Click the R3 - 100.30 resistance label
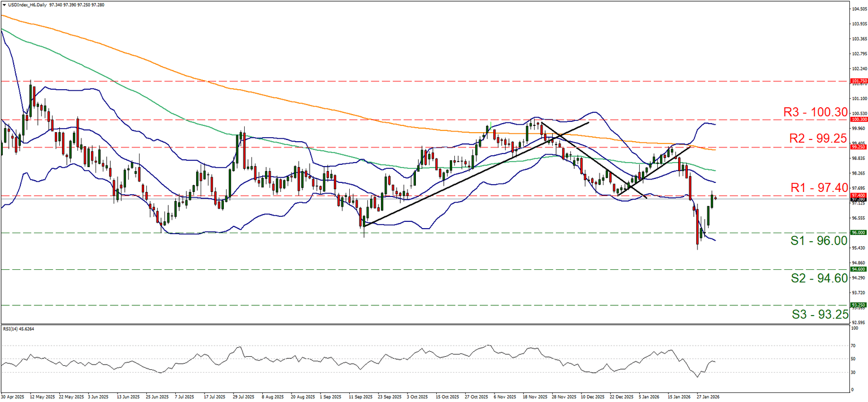The width and height of the screenshot is (868, 402). click(815, 112)
